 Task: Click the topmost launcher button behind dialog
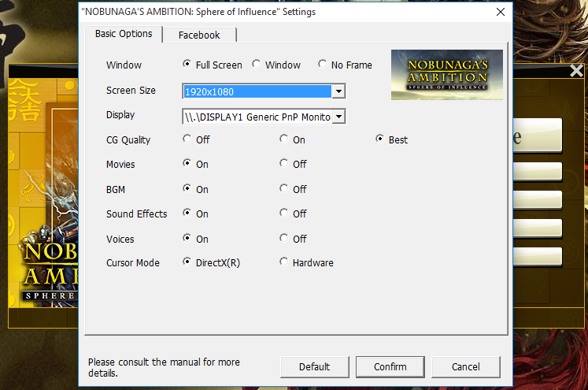point(538,136)
